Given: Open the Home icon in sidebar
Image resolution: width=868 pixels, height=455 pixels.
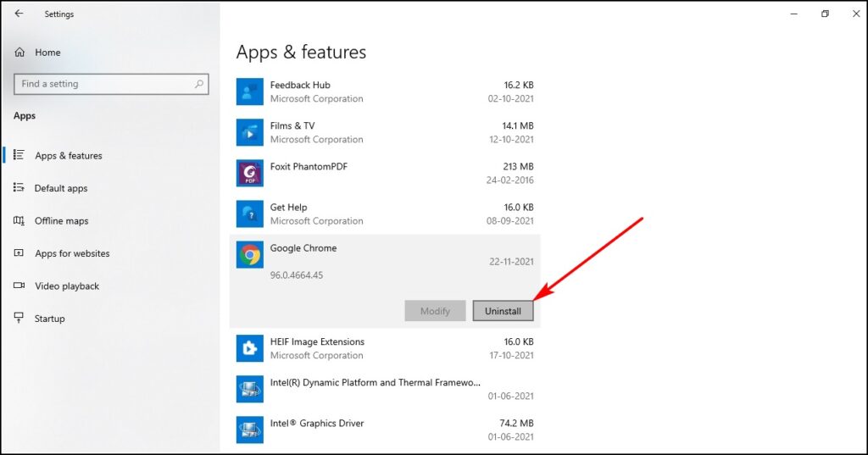Looking at the screenshot, I should click(x=19, y=52).
